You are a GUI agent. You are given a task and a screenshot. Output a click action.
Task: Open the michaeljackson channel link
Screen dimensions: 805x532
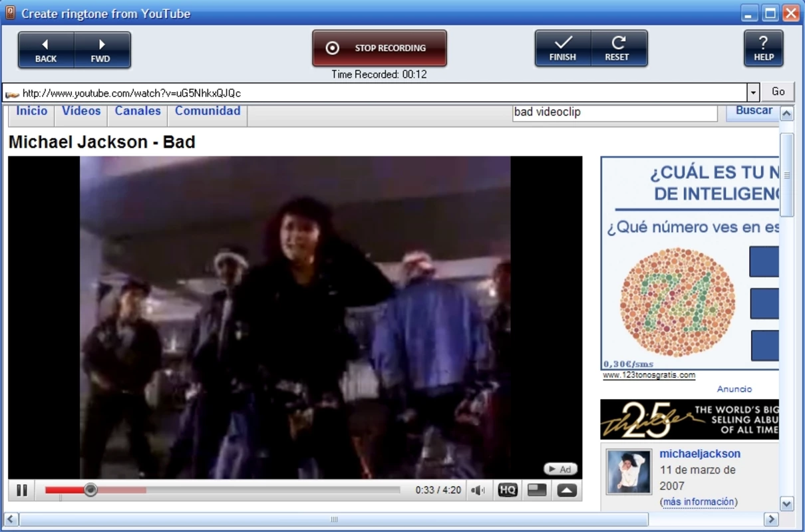[x=700, y=454]
